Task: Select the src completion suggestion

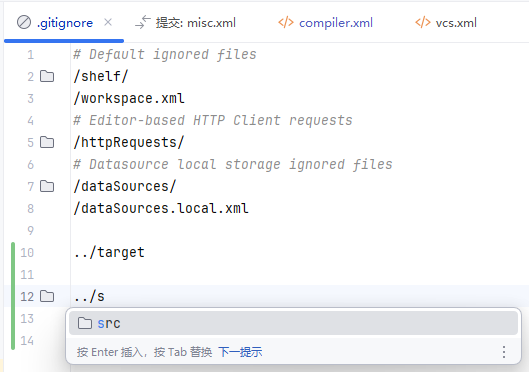Action: click(293, 323)
